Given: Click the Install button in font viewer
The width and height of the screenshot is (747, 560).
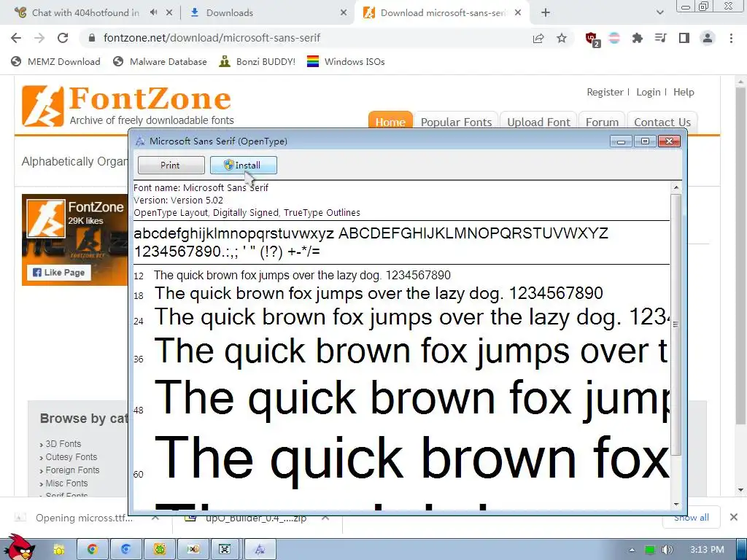Looking at the screenshot, I should [x=244, y=166].
